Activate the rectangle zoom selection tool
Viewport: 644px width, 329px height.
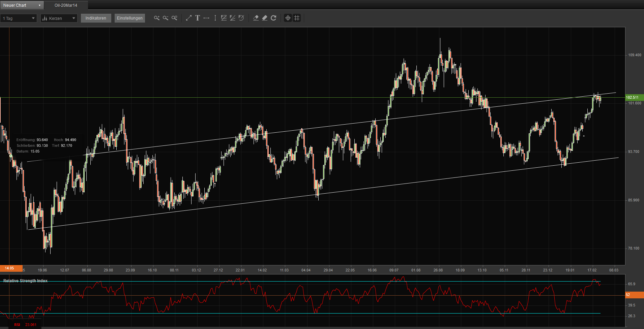click(x=174, y=18)
